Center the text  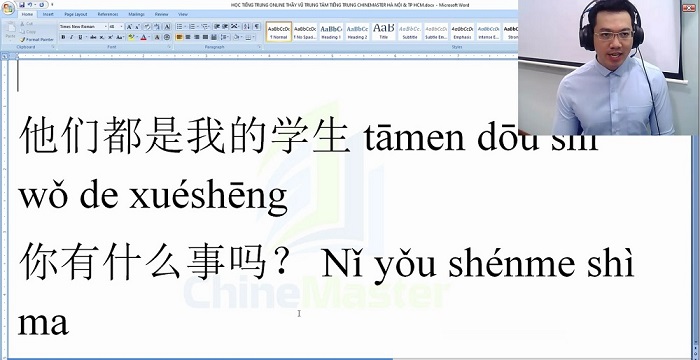188,37
